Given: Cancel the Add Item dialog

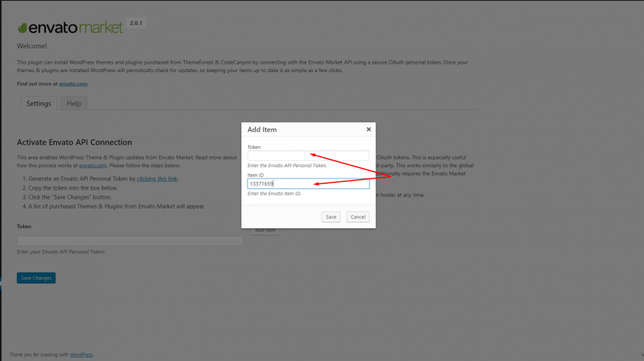Looking at the screenshot, I should 358,217.
